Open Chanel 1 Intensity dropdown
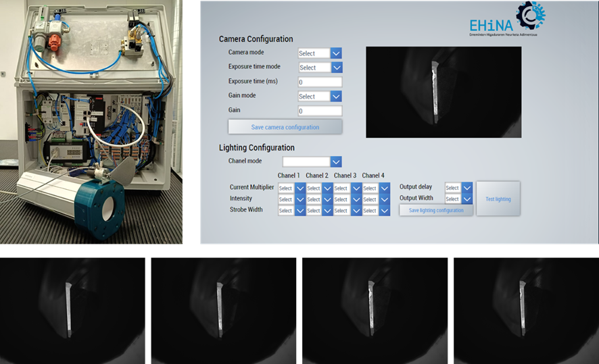 (291, 199)
